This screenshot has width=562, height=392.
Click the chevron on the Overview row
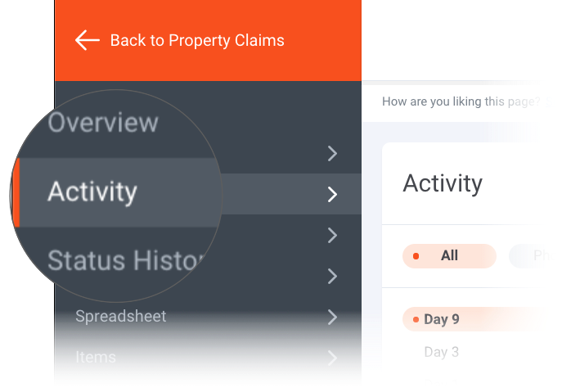click(332, 153)
